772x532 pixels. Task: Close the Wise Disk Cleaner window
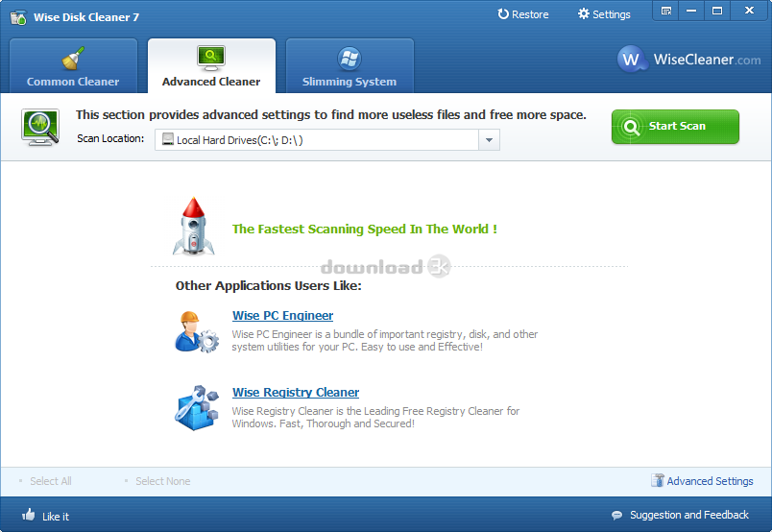coord(749,11)
